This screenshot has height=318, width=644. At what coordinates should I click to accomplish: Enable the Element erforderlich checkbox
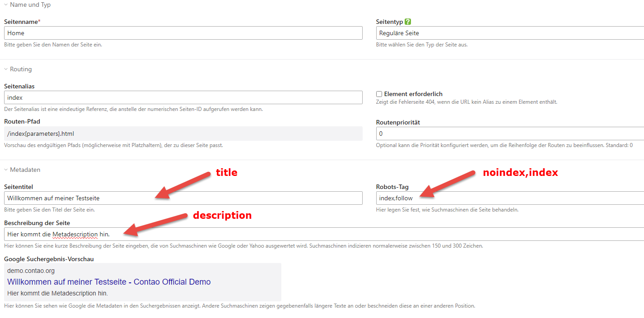[x=379, y=94]
